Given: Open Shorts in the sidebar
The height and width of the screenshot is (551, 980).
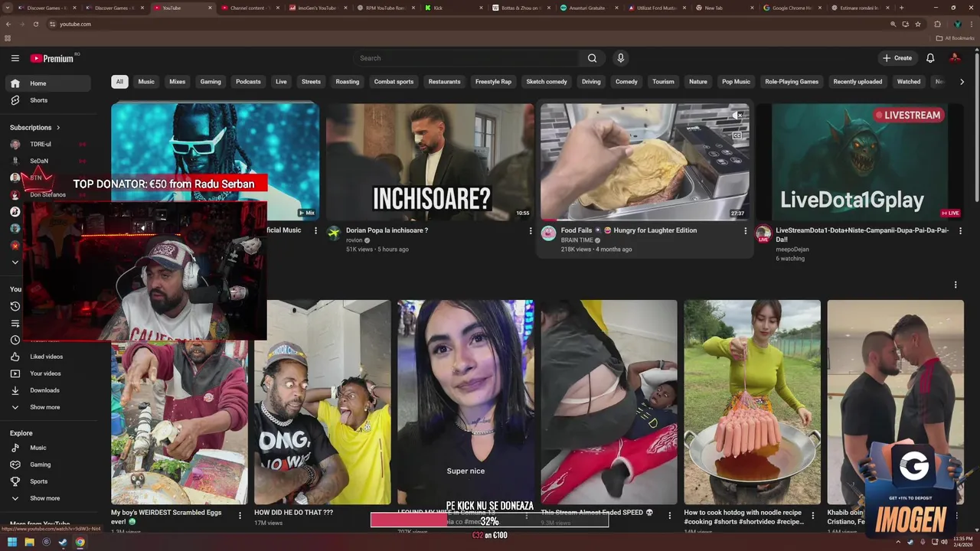Looking at the screenshot, I should point(47,100).
